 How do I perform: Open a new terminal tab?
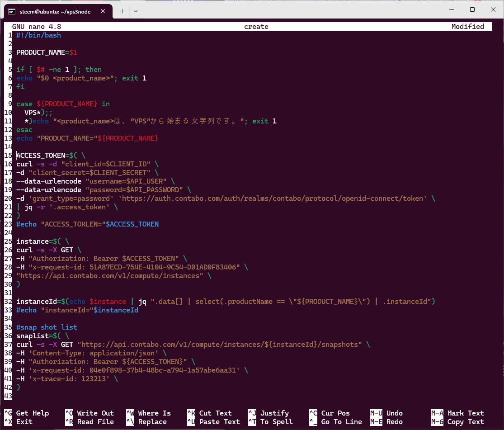pyautogui.click(x=122, y=11)
